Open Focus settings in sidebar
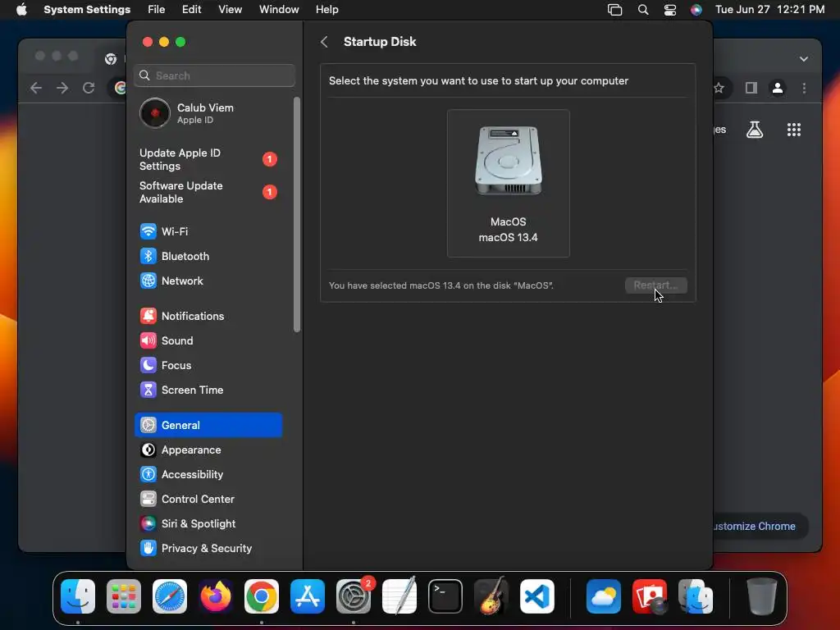The height and width of the screenshot is (630, 840). pos(208,365)
